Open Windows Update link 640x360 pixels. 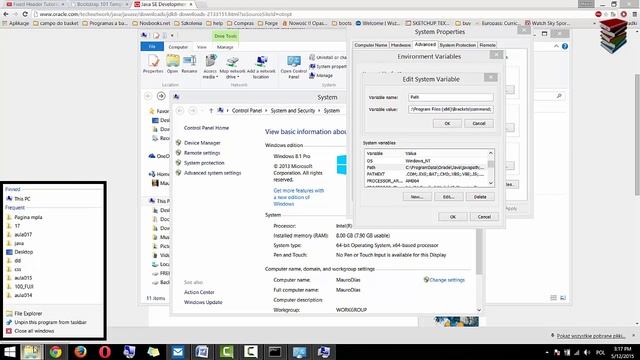tap(203, 302)
